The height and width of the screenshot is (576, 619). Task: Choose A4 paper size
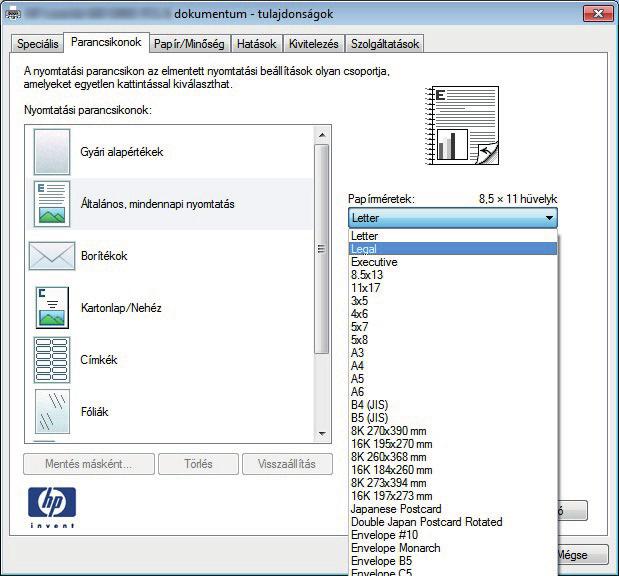tap(452, 366)
